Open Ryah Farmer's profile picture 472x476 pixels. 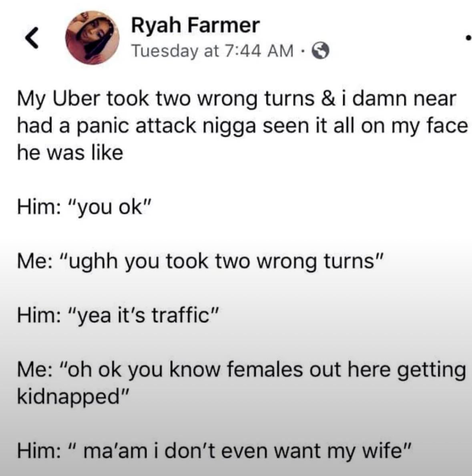point(92,37)
